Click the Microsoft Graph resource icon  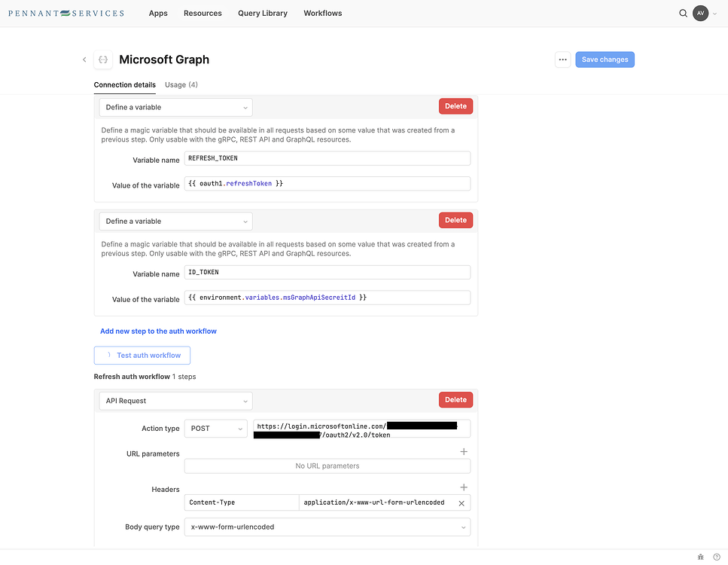(x=103, y=60)
